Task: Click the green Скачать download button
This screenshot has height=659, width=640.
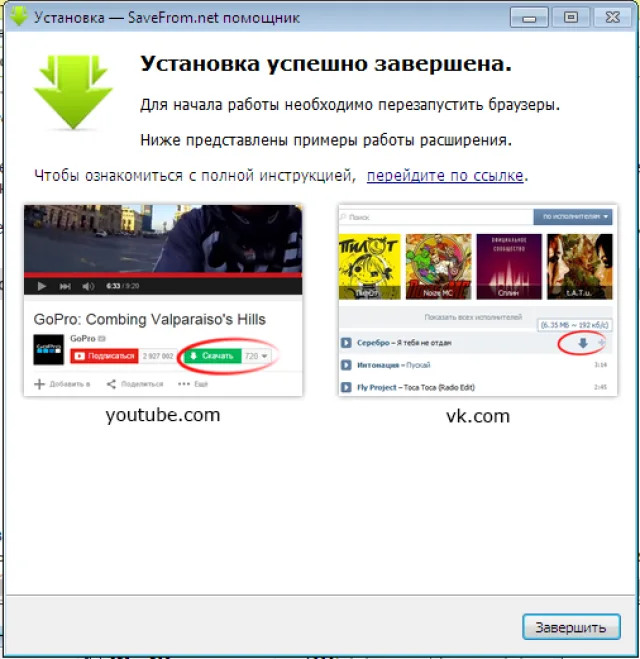Action: pyautogui.click(x=213, y=356)
